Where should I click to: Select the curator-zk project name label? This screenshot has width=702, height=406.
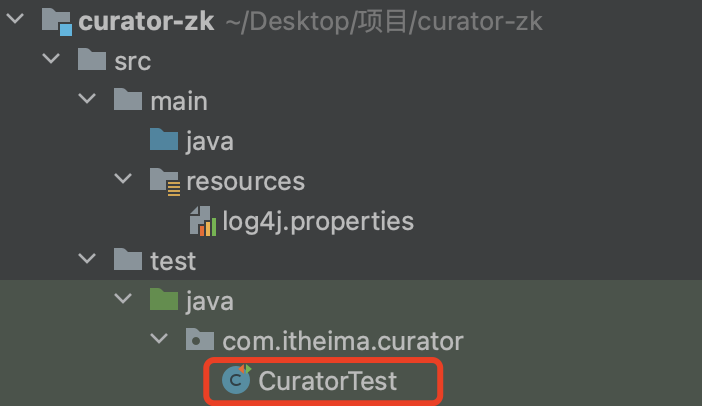tap(146, 22)
